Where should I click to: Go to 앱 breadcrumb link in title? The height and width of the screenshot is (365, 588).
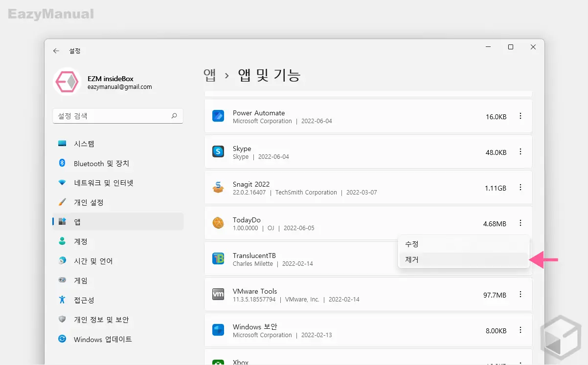[210, 75]
